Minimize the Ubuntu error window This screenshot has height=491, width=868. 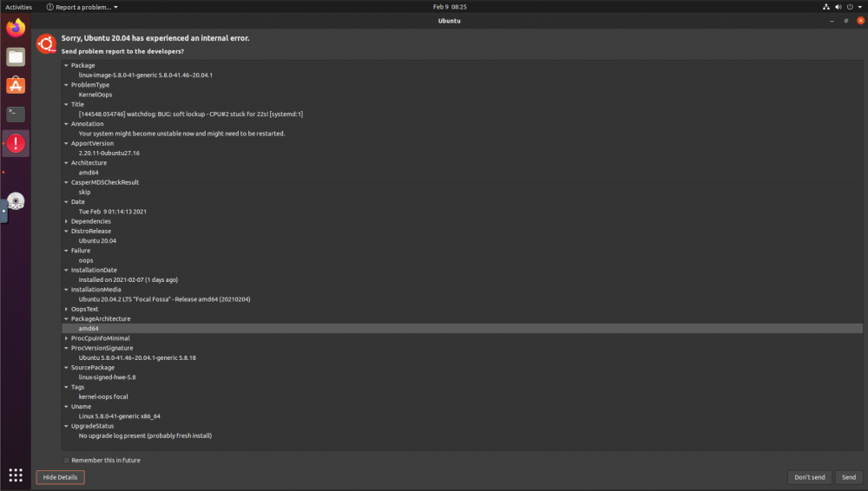(832, 21)
